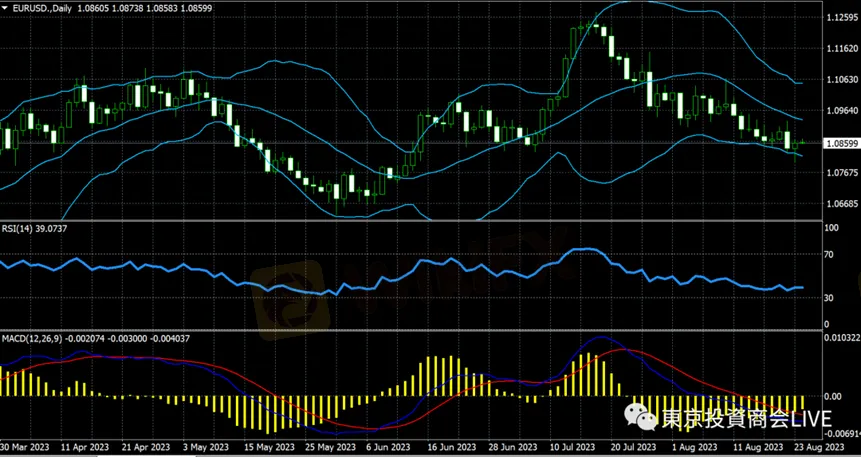Click the 1.06685 price scale label
This screenshot has height=457, width=861.
[838, 204]
